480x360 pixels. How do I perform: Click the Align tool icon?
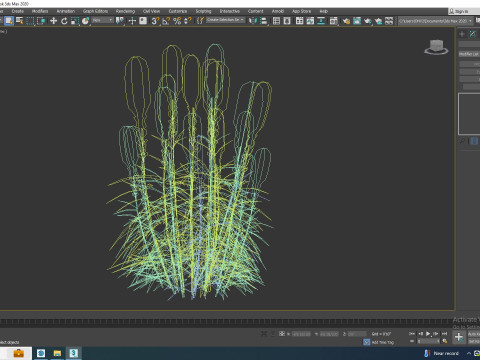(x=264, y=21)
